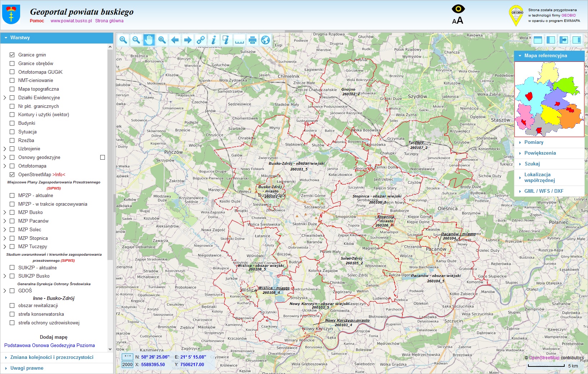Uncheck the Granice gmin layer
Viewport: 588px width, 374px height.
pyautogui.click(x=12, y=55)
